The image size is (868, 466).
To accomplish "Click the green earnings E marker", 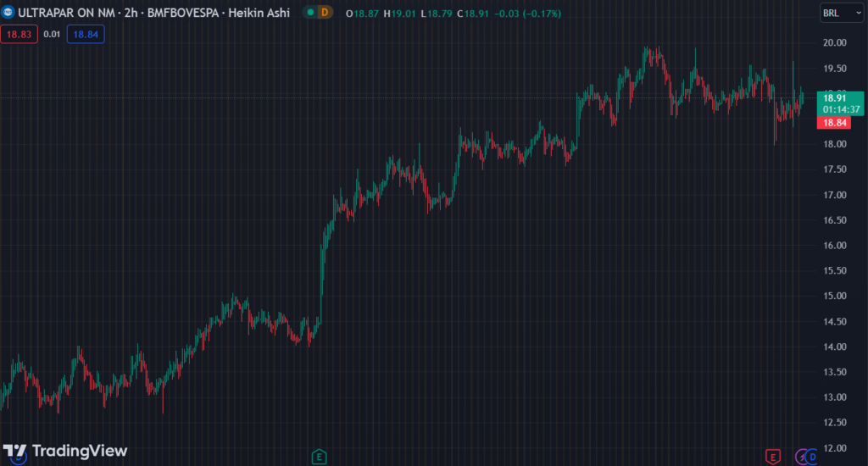I will [319, 458].
